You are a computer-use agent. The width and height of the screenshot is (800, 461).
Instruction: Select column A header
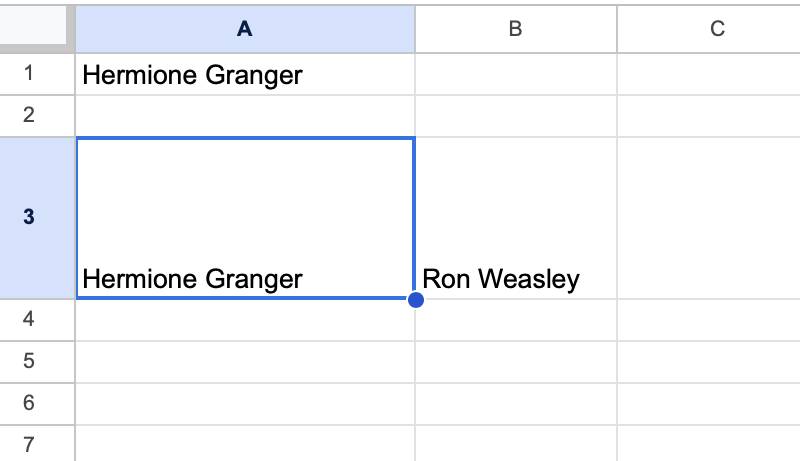245,29
